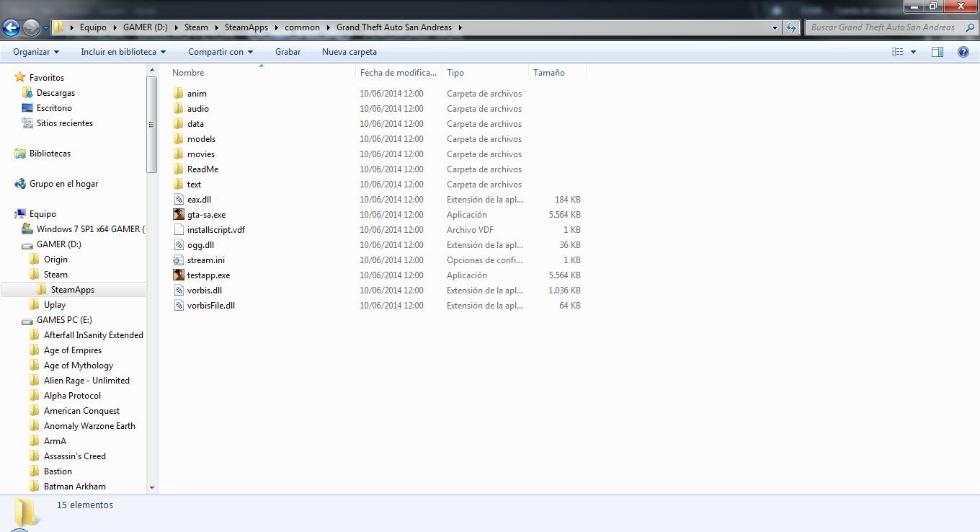Click the search magnifier icon
980x532 pixels.
point(970,27)
